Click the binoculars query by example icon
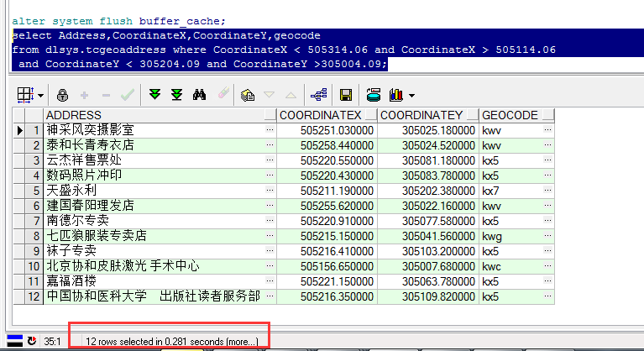 199,95
